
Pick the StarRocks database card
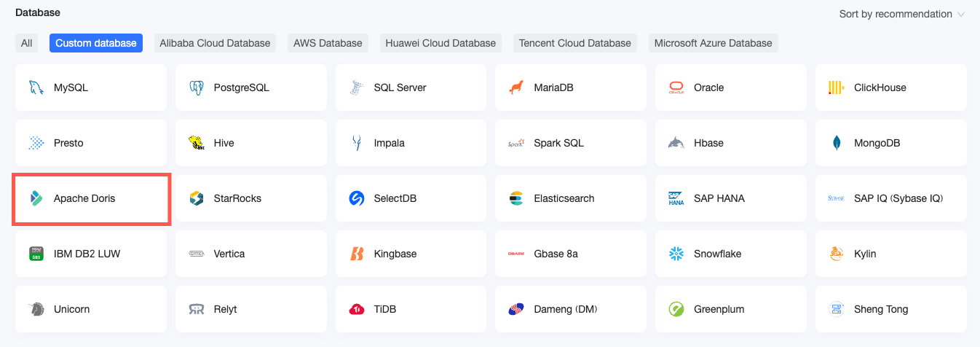[250, 198]
